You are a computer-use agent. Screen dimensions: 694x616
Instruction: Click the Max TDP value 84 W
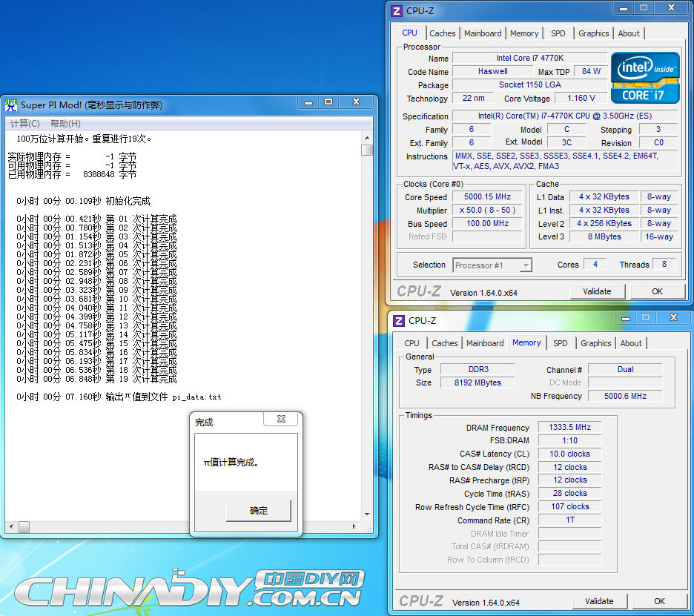coord(591,71)
